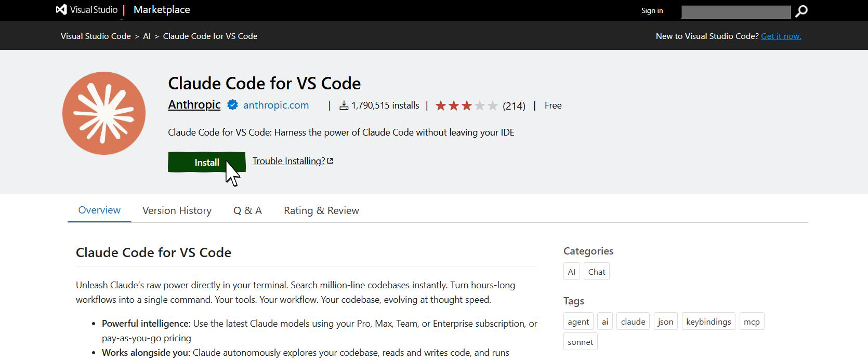
Task: Click inside the Marketplace search field
Action: point(735,11)
